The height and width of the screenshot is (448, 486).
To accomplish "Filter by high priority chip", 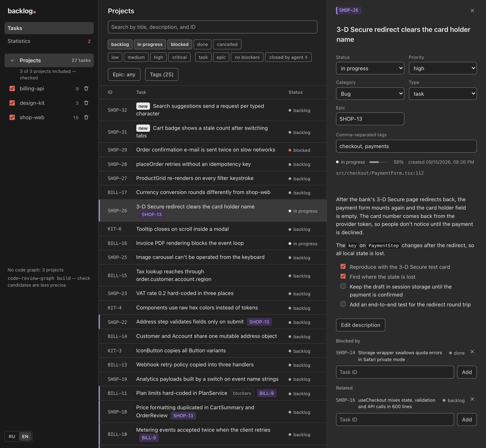I will click(158, 57).
